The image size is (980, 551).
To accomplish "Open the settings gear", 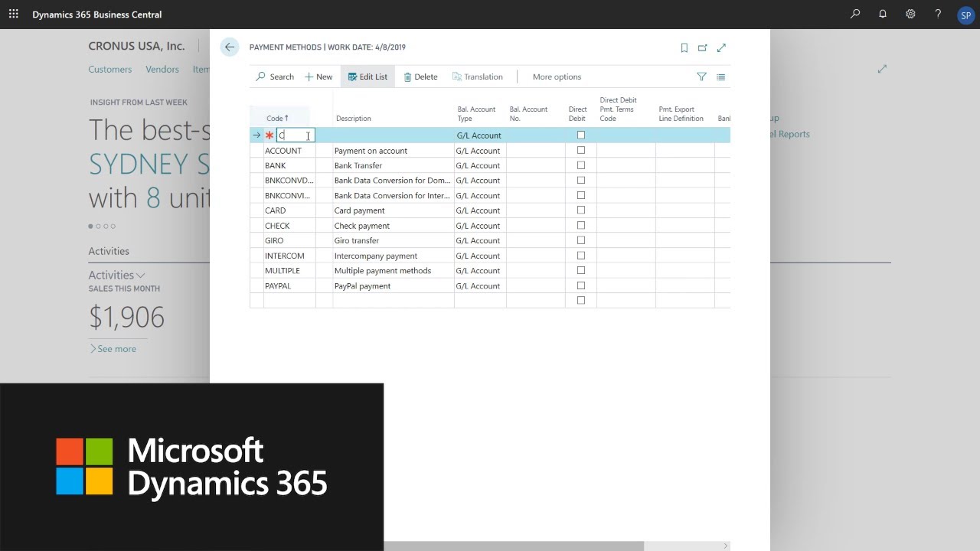I will pos(910,14).
